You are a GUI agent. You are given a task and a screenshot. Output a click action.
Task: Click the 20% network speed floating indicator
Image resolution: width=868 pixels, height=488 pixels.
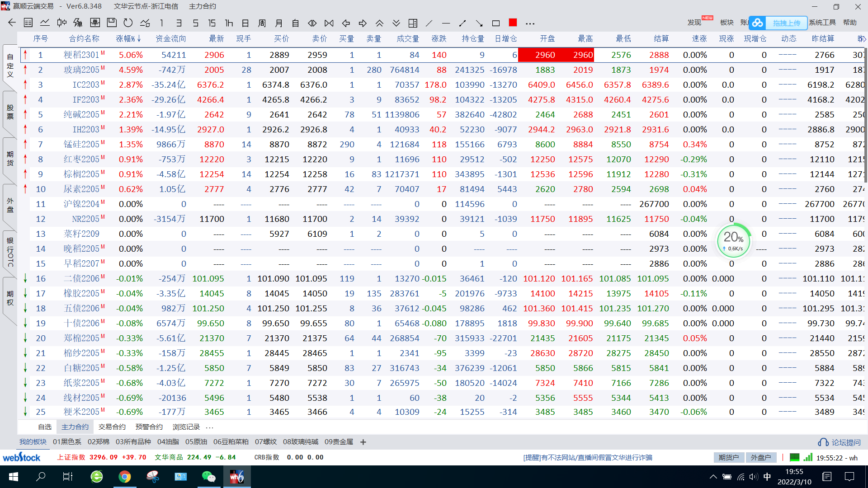(733, 240)
